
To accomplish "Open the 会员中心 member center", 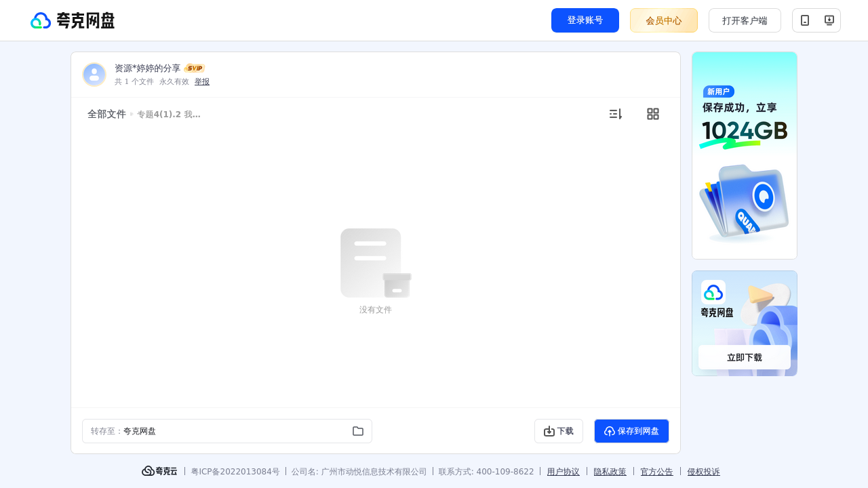I will [x=664, y=20].
